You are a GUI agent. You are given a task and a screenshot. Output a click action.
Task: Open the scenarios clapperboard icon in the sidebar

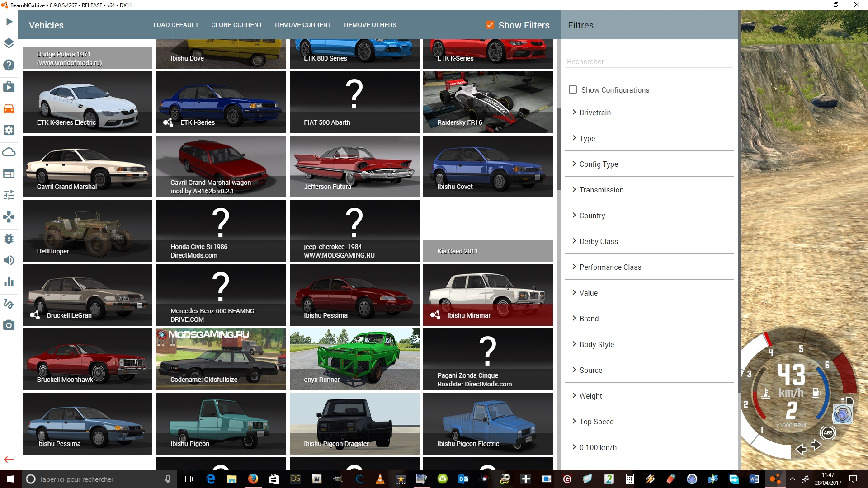tap(9, 87)
